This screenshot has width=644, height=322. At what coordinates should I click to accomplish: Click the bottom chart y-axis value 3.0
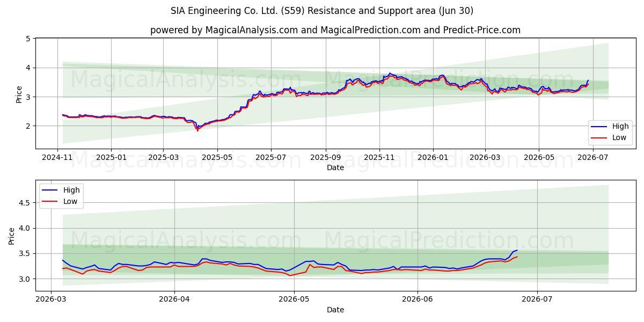25,279
